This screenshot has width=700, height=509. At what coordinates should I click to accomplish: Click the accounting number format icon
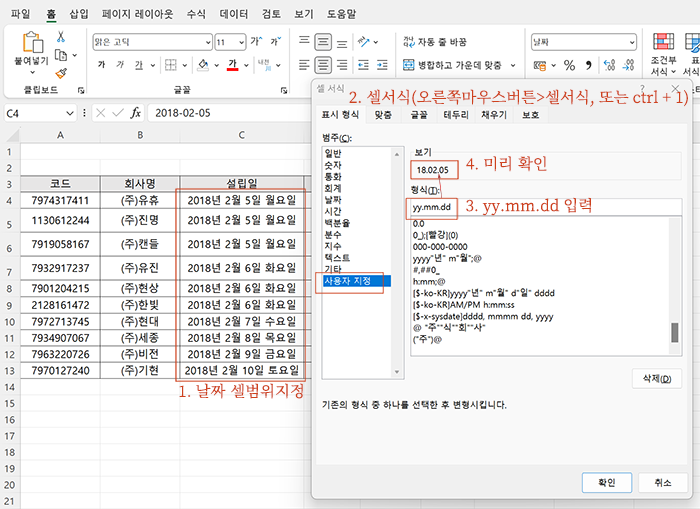tap(540, 66)
